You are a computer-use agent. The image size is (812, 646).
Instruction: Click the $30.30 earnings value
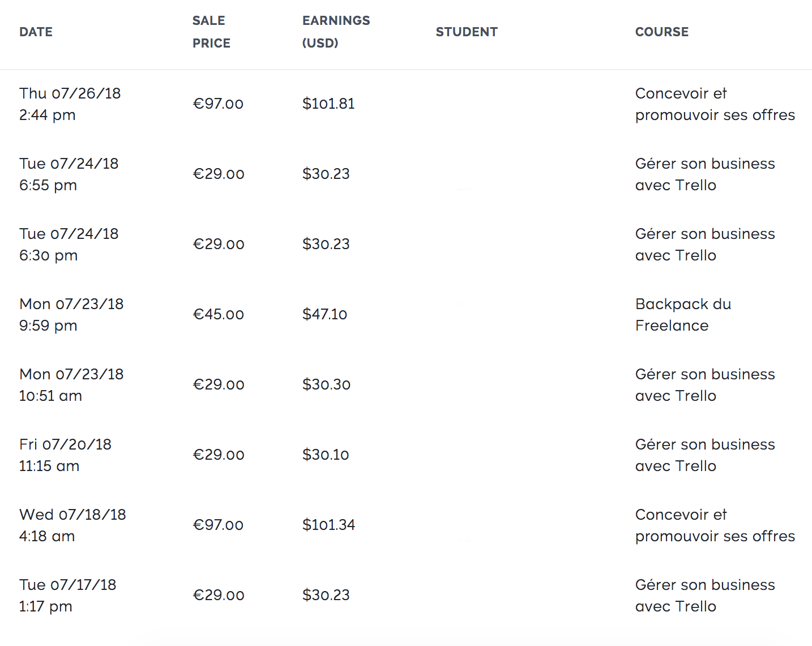click(327, 384)
